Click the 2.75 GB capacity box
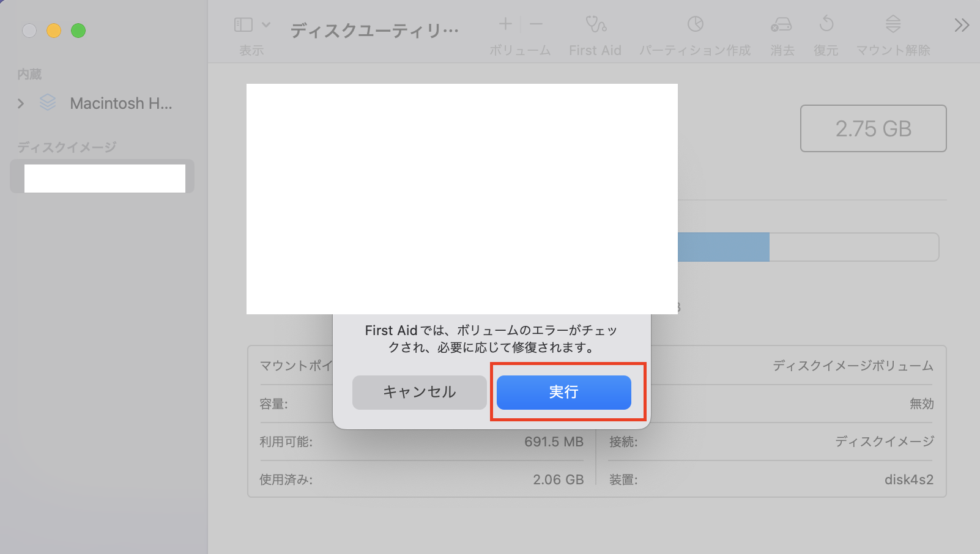The width and height of the screenshot is (980, 554). pyautogui.click(x=873, y=128)
